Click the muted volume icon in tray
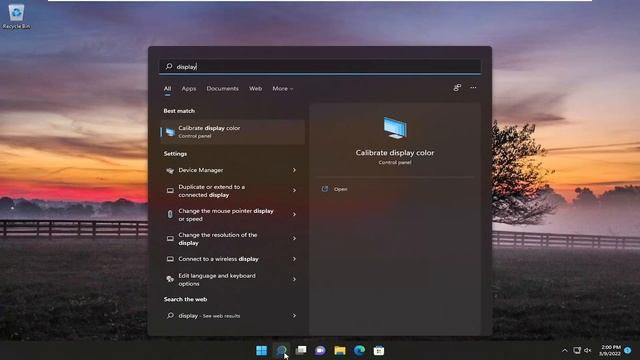 [588, 350]
